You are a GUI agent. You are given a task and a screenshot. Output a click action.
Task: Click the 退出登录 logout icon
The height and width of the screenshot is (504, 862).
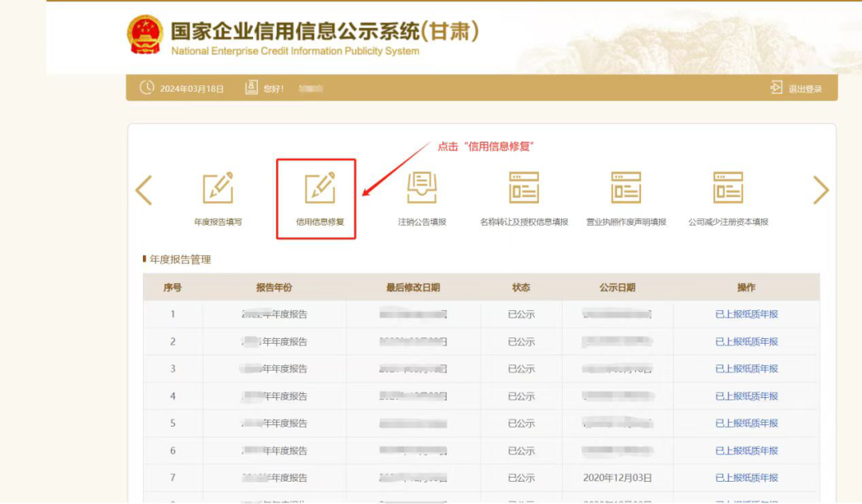click(x=777, y=88)
